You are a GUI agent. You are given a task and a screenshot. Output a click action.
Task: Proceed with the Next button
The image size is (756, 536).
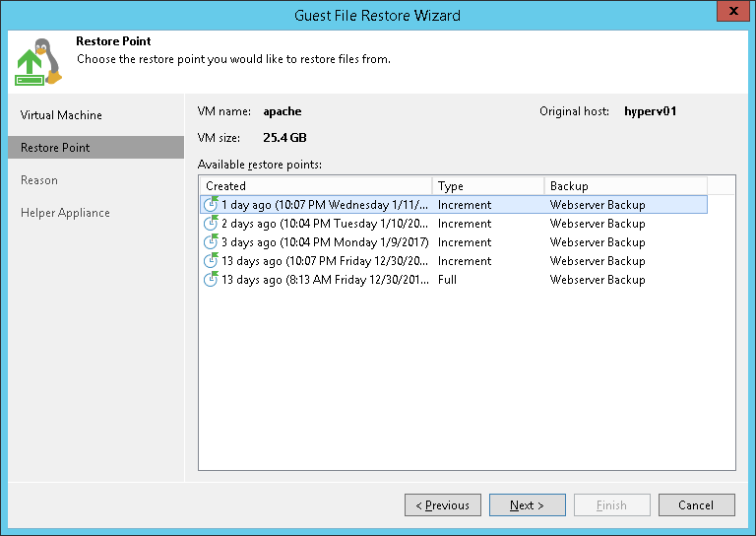click(528, 505)
